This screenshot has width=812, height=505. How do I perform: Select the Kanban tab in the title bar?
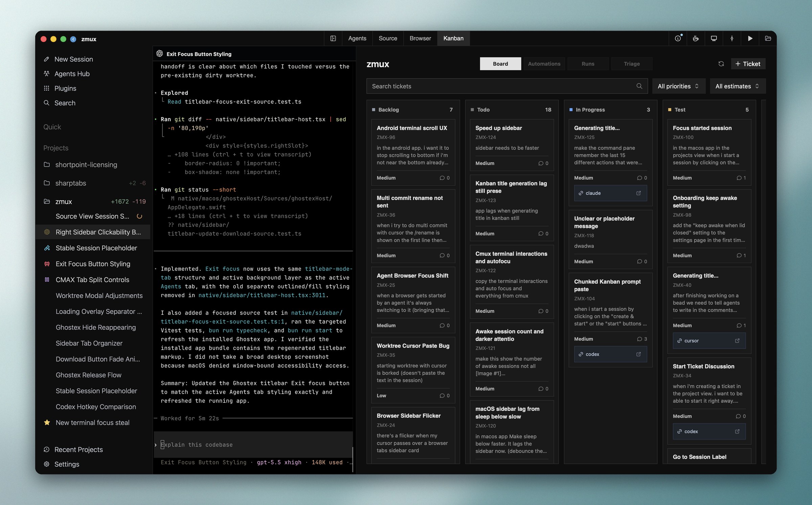453,39
